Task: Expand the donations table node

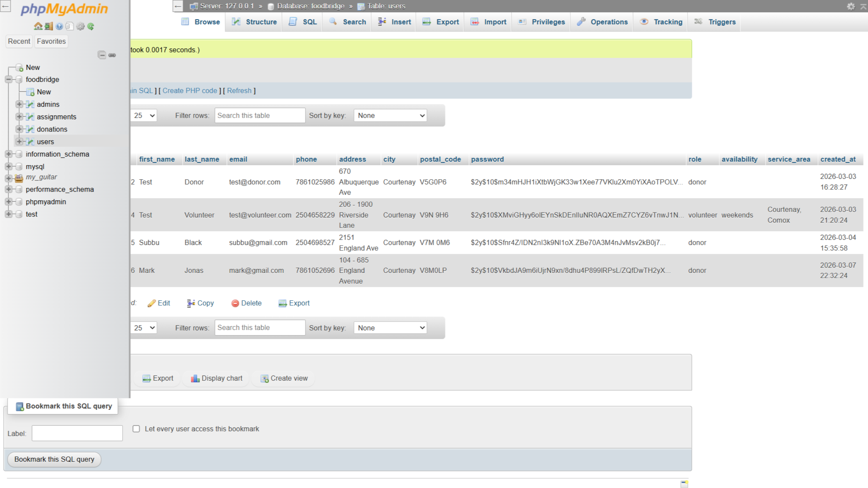Action: pyautogui.click(x=19, y=129)
